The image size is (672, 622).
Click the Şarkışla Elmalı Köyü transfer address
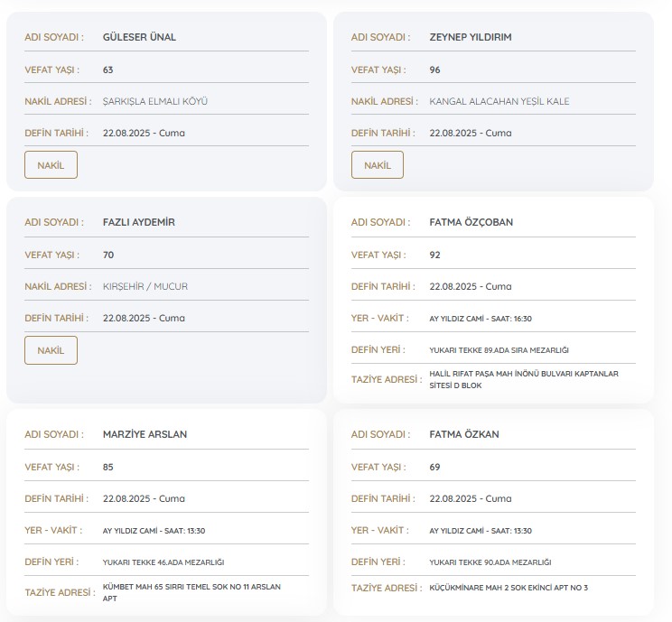pyautogui.click(x=155, y=101)
